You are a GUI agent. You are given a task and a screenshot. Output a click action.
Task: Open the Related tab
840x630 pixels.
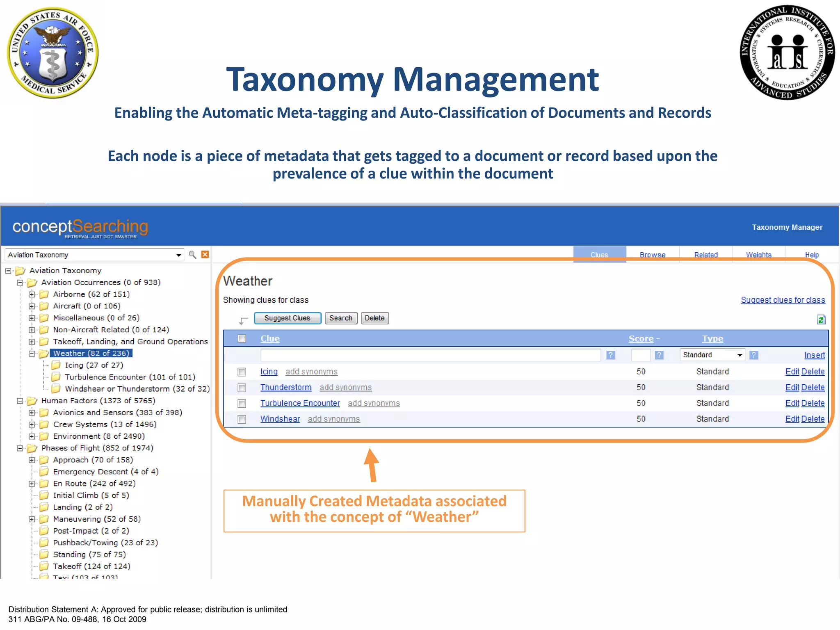click(706, 255)
